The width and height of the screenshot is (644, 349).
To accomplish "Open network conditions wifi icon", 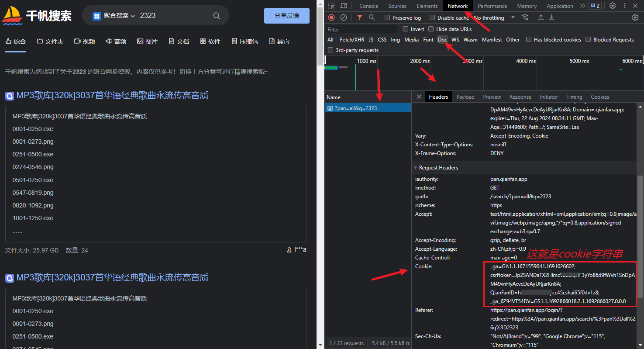I will pos(525,17).
